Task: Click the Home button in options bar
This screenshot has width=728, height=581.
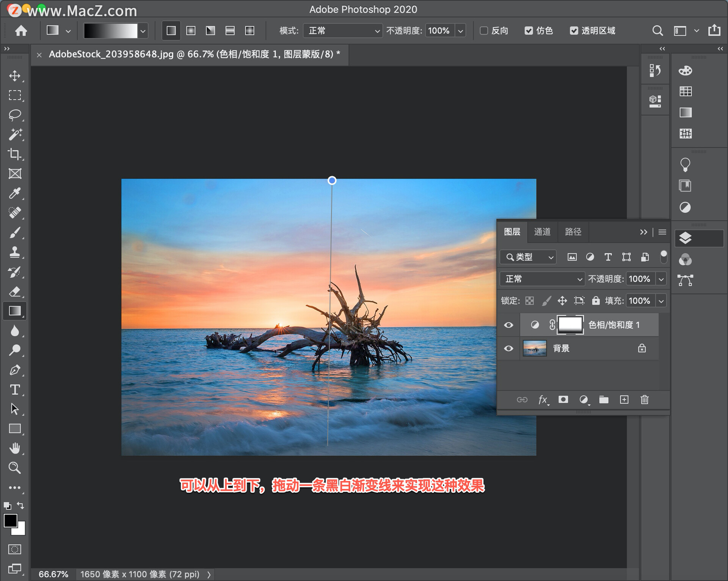Action: click(21, 30)
